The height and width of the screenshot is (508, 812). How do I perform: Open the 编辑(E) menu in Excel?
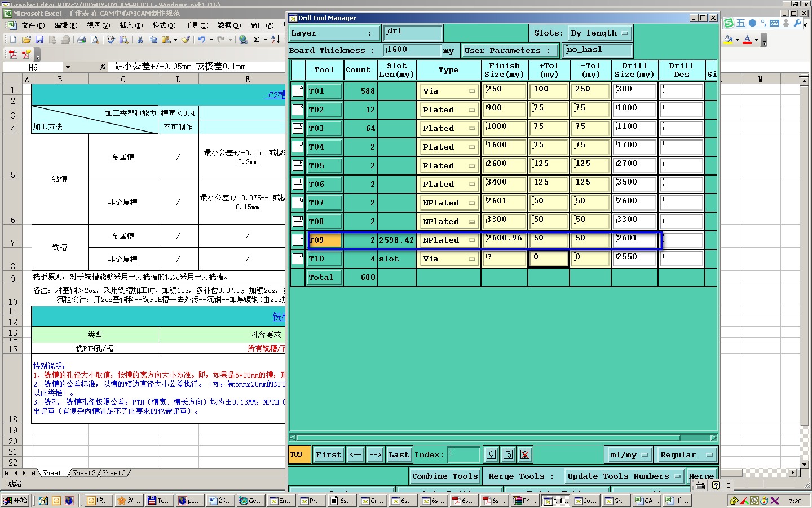[x=65, y=25]
